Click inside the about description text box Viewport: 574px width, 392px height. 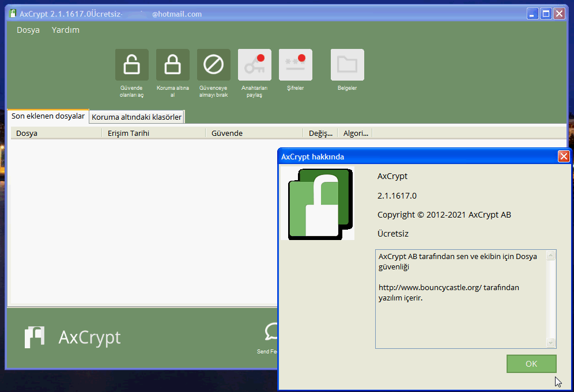click(x=466, y=299)
